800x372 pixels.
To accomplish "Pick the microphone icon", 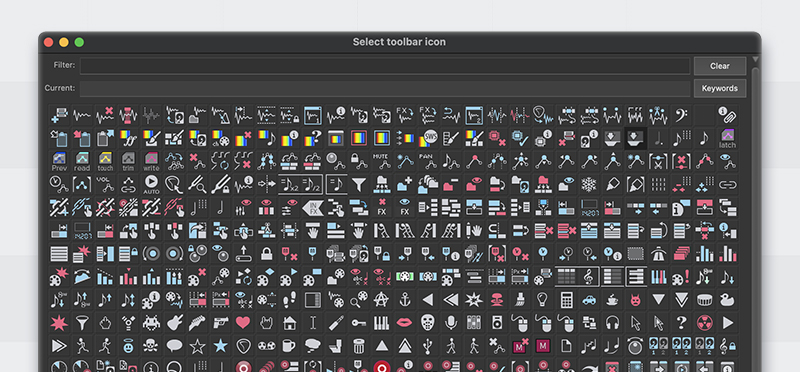I will tap(451, 323).
